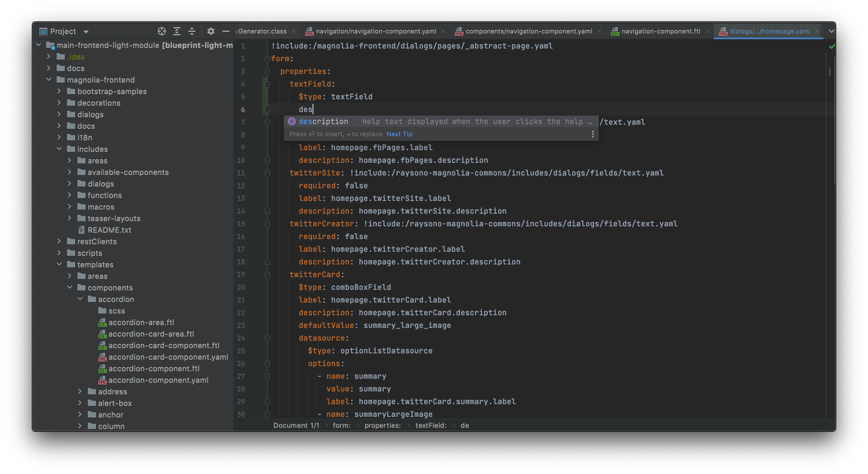Click the FTL file icon beside accordion-area.ftl

pos(102,322)
